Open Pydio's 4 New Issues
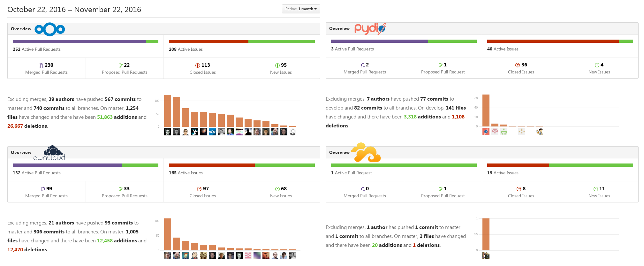644x266 pixels. (599, 68)
